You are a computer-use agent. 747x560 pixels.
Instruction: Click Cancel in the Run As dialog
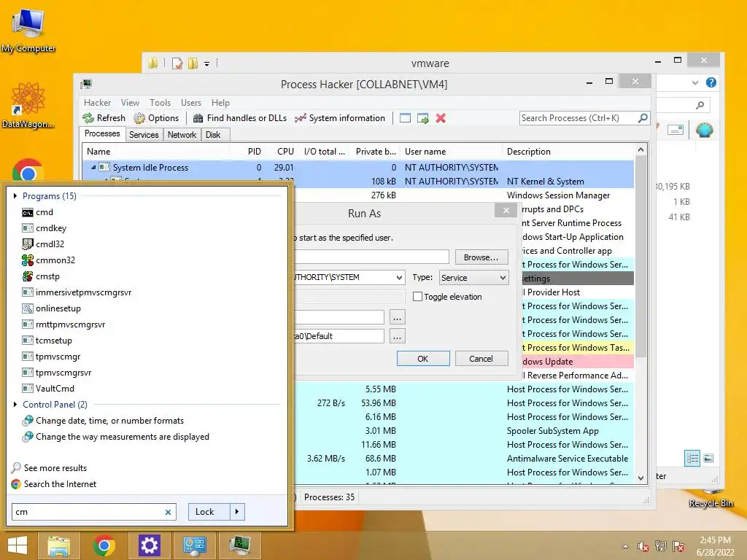(481, 359)
